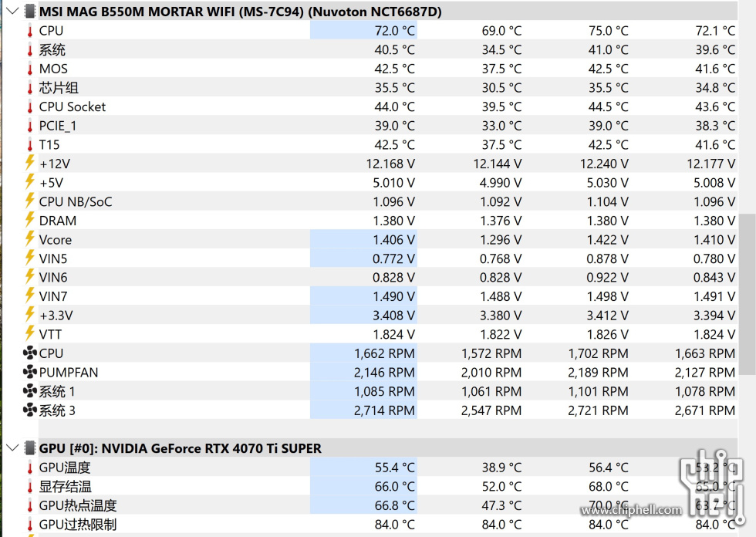Select the CPU Socket sensor label

pyautogui.click(x=73, y=106)
